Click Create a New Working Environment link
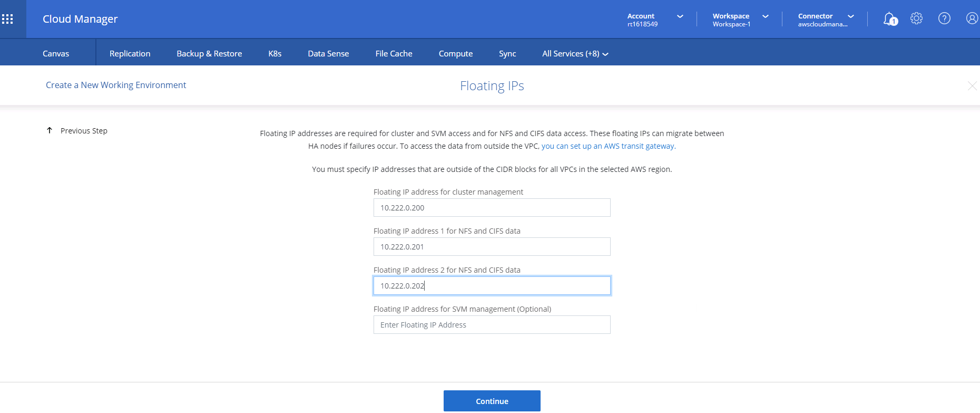980x413 pixels. click(116, 85)
